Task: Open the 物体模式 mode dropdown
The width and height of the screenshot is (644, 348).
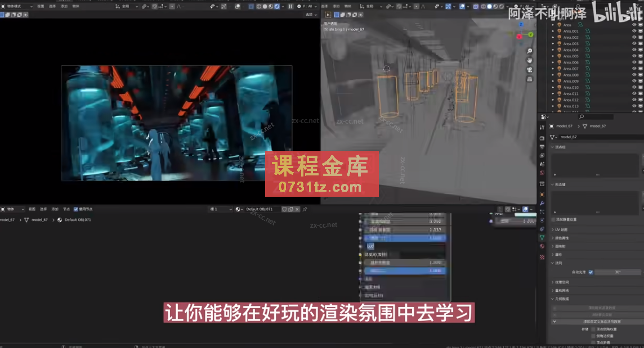Action: [x=17, y=7]
